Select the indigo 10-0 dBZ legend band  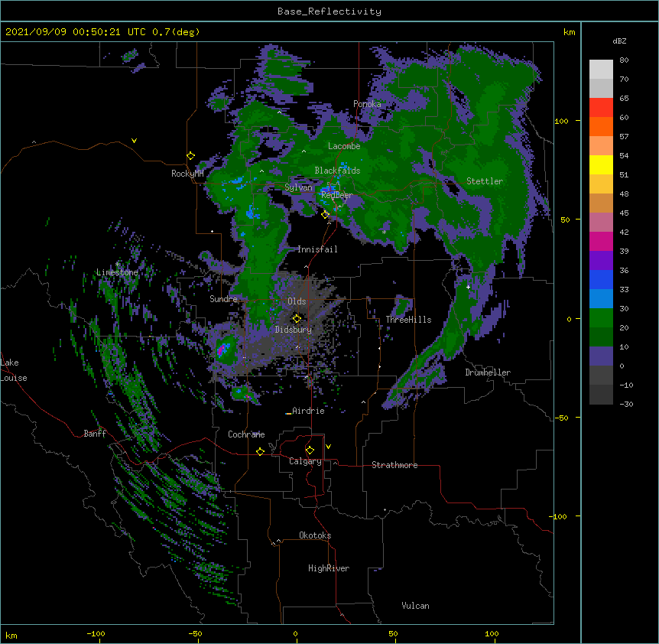[601, 356]
